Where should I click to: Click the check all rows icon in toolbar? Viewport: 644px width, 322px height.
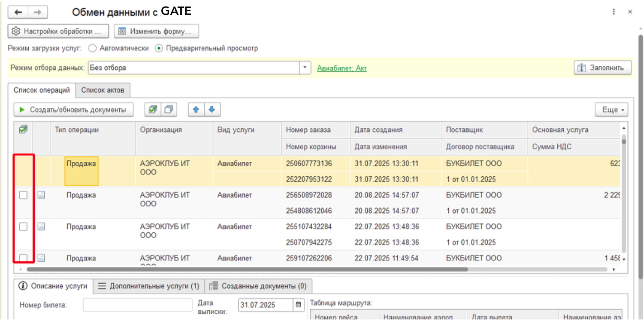[x=153, y=110]
